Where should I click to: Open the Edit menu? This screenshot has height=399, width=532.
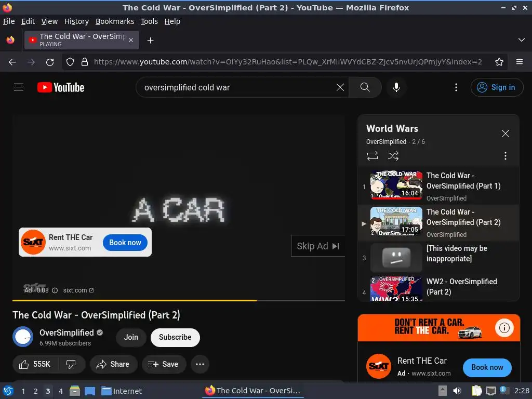(x=28, y=21)
